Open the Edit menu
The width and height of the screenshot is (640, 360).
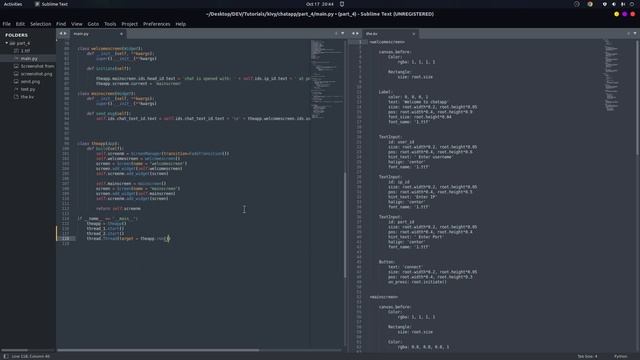pyautogui.click(x=20, y=24)
